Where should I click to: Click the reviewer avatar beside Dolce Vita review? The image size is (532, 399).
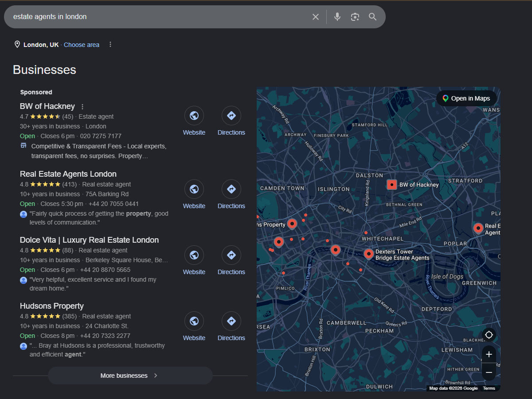(x=23, y=280)
